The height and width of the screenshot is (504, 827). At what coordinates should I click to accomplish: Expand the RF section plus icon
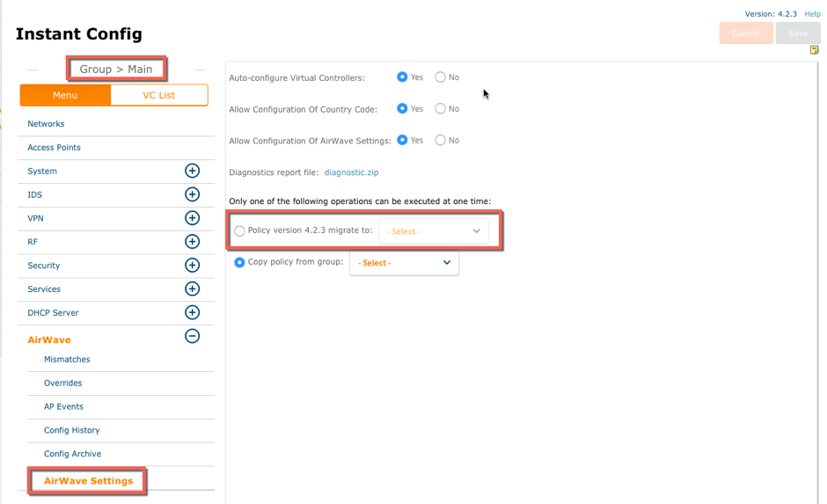coord(192,242)
